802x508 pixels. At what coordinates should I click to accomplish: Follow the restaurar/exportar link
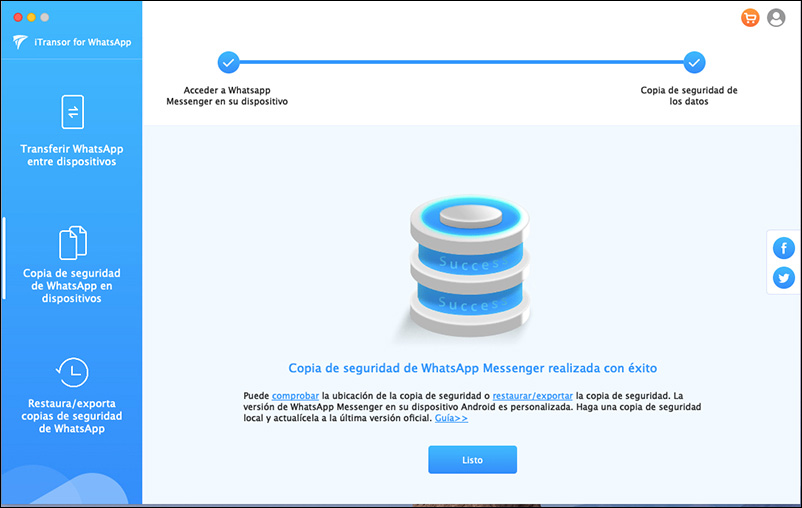(532, 395)
